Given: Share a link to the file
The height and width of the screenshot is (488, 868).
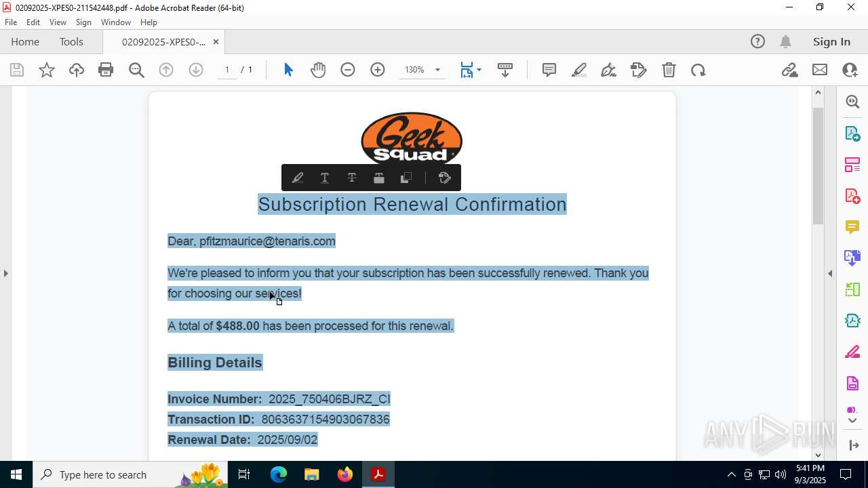Looking at the screenshot, I should coord(790,70).
